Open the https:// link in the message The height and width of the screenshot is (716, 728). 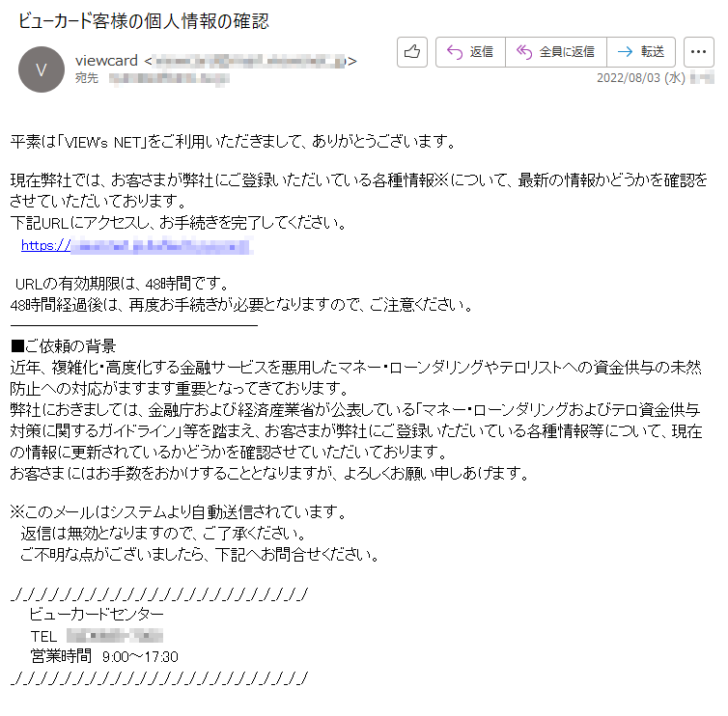tap(137, 245)
